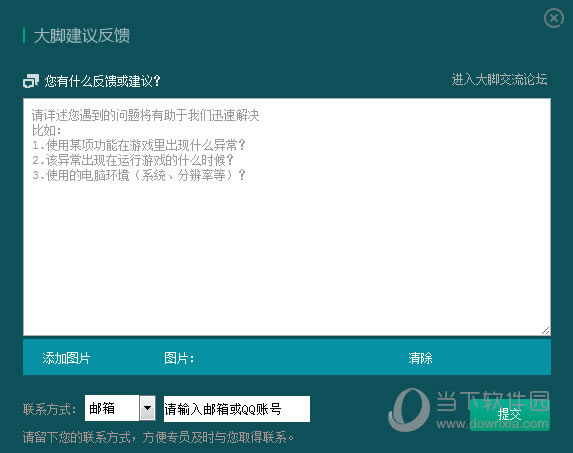Focus the large feedback description text area

pos(287,217)
